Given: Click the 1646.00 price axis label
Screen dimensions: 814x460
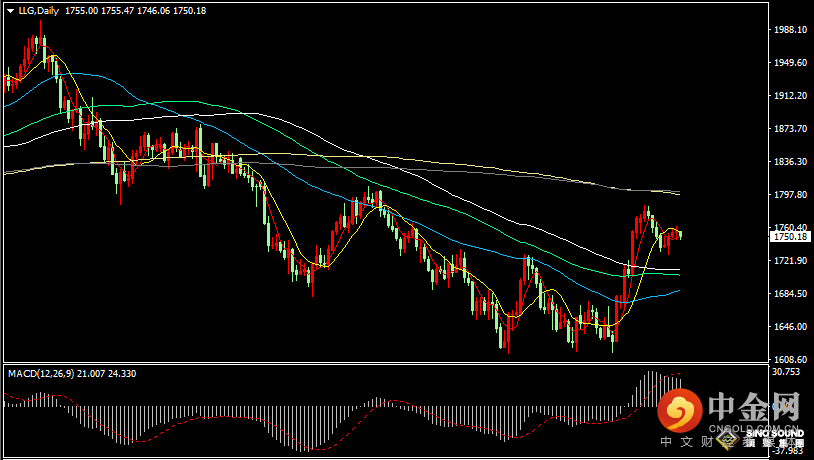Looking at the screenshot, I should [790, 327].
